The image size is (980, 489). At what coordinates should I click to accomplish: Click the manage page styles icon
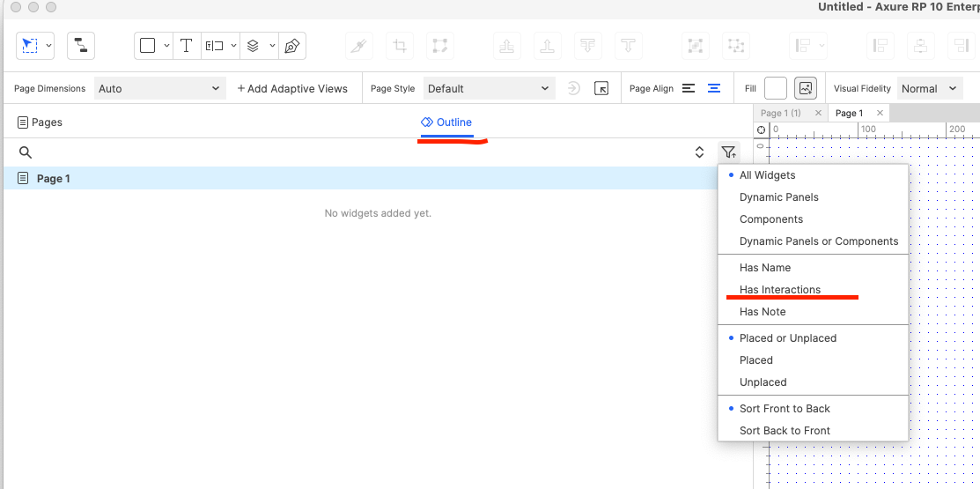coord(601,88)
